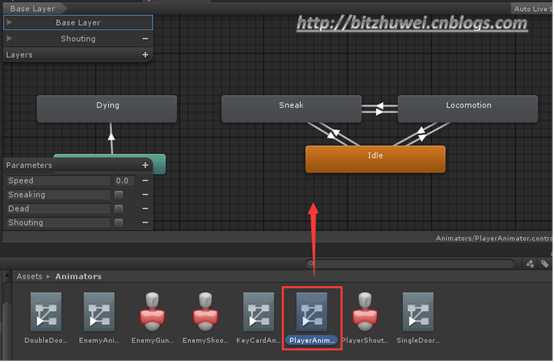Click the Base Layer breadcrumb tab
This screenshot has width=554, height=362.
click(33, 8)
